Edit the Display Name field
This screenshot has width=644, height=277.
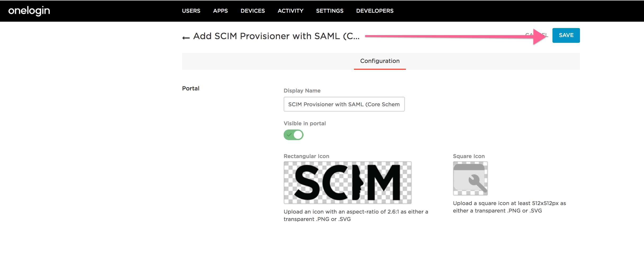tap(344, 104)
